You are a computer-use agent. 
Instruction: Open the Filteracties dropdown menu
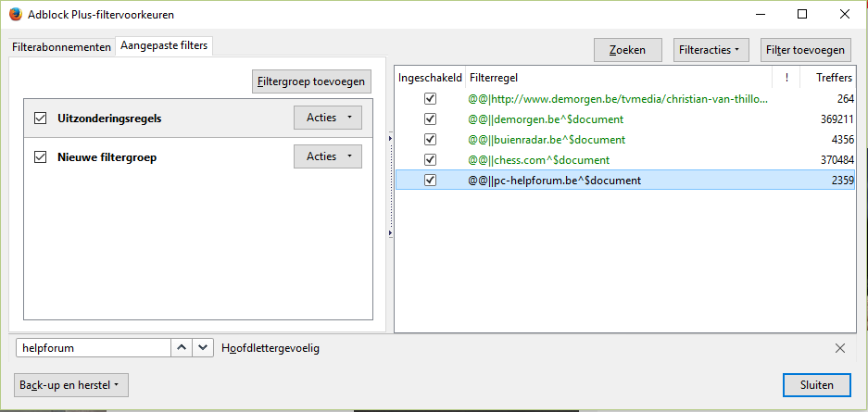coord(711,50)
